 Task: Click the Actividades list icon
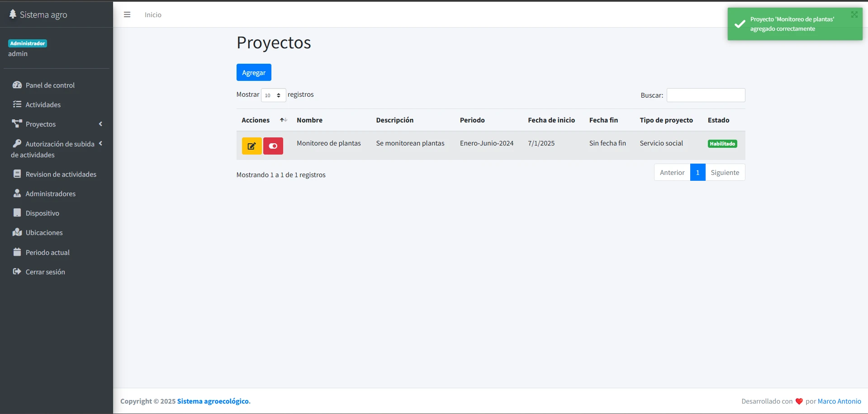17,104
